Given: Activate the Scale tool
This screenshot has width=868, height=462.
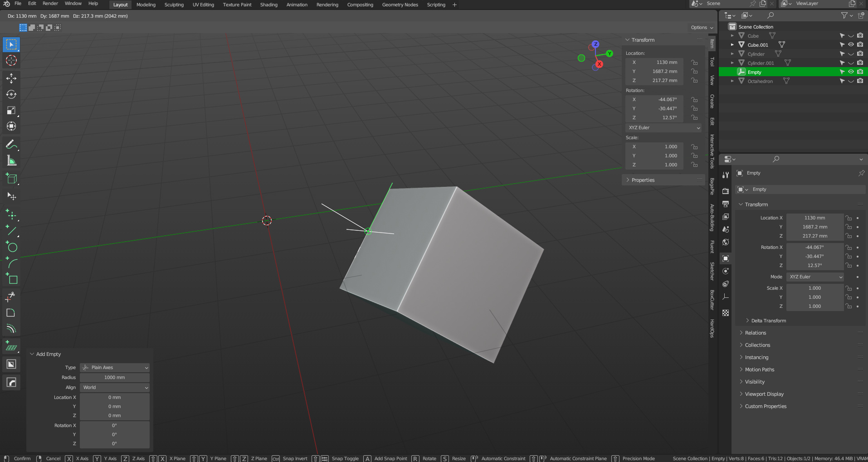Looking at the screenshot, I should (11, 111).
